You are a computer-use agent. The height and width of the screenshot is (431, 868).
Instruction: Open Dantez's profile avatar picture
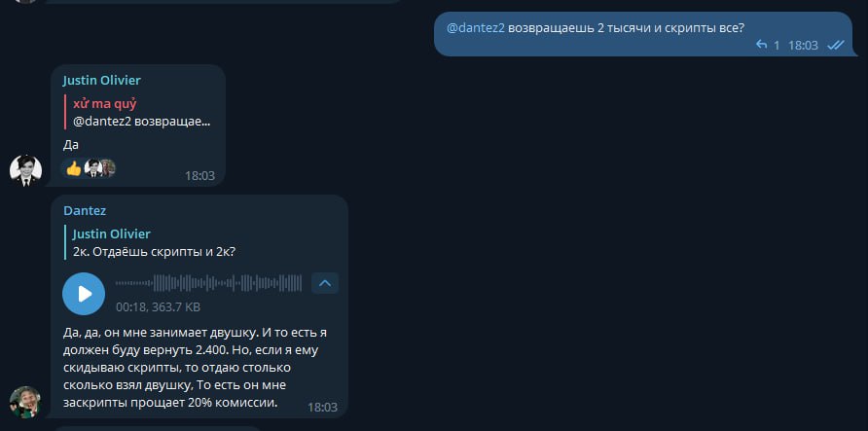25,402
